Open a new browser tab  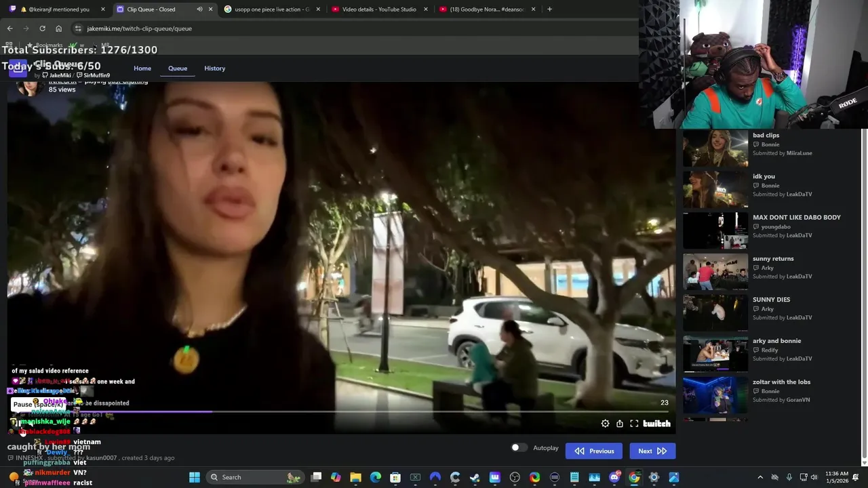(x=549, y=9)
